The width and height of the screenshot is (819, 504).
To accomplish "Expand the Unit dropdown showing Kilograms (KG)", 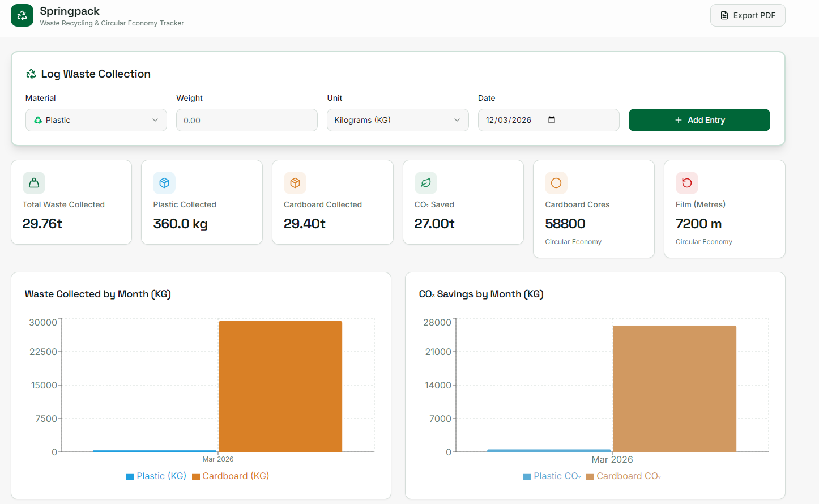I will click(x=398, y=120).
